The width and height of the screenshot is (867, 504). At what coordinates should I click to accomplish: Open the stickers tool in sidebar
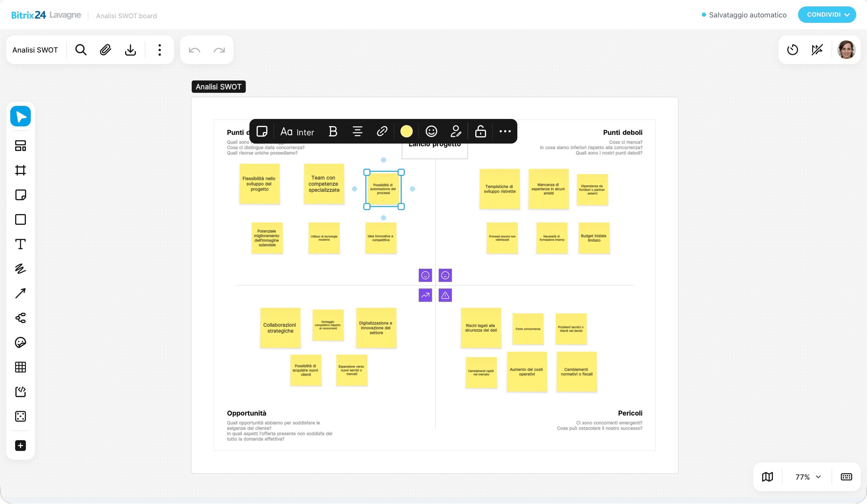pyautogui.click(x=20, y=342)
